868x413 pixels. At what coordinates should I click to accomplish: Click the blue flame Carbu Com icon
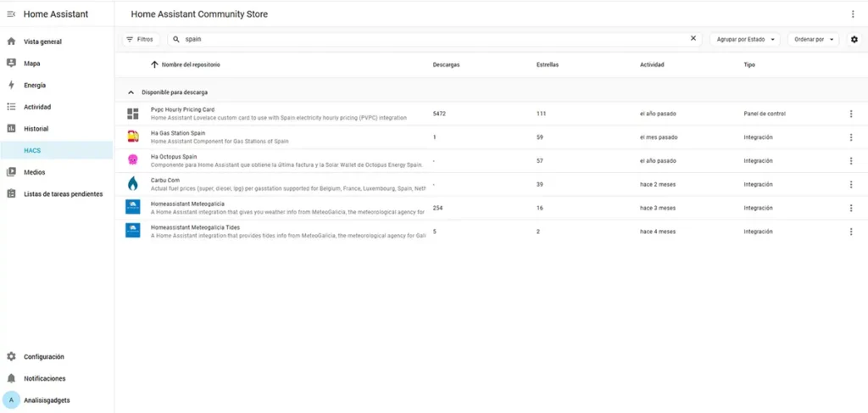tap(133, 183)
